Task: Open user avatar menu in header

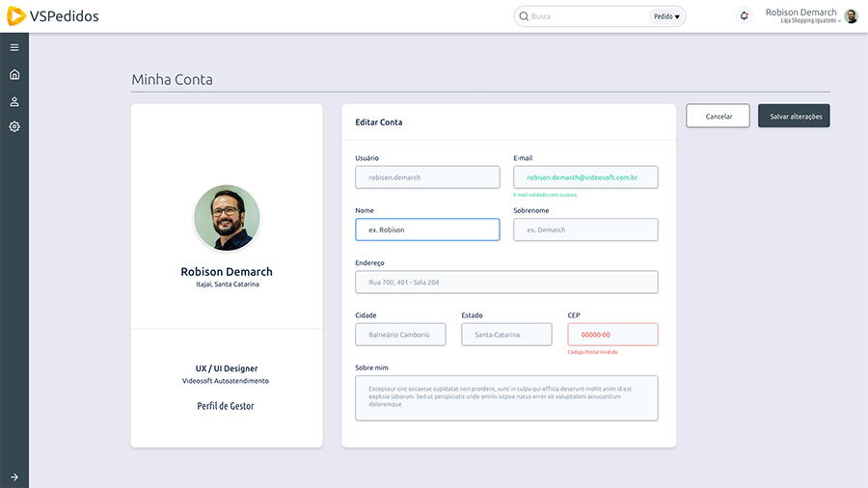Action: tap(851, 16)
